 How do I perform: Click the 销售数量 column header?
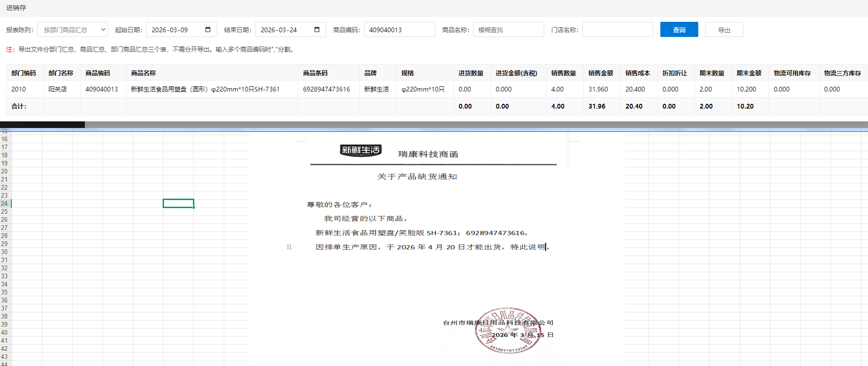[563, 73]
